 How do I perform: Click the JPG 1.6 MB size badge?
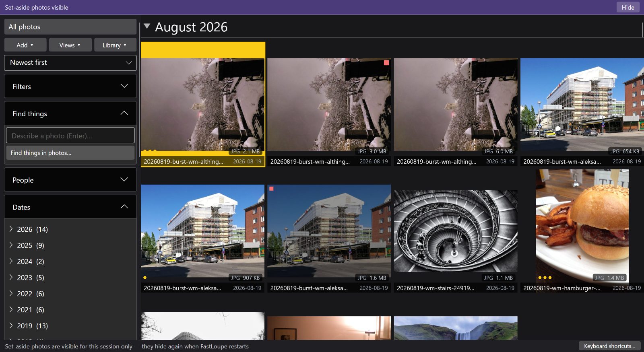click(x=372, y=278)
